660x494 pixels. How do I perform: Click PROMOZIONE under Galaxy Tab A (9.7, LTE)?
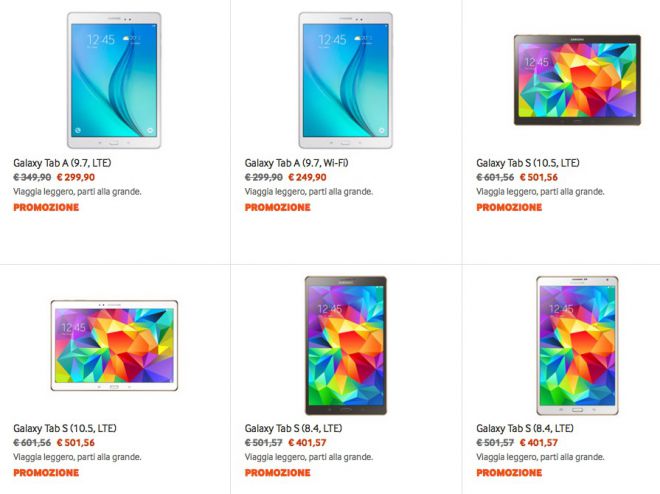pyautogui.click(x=46, y=207)
